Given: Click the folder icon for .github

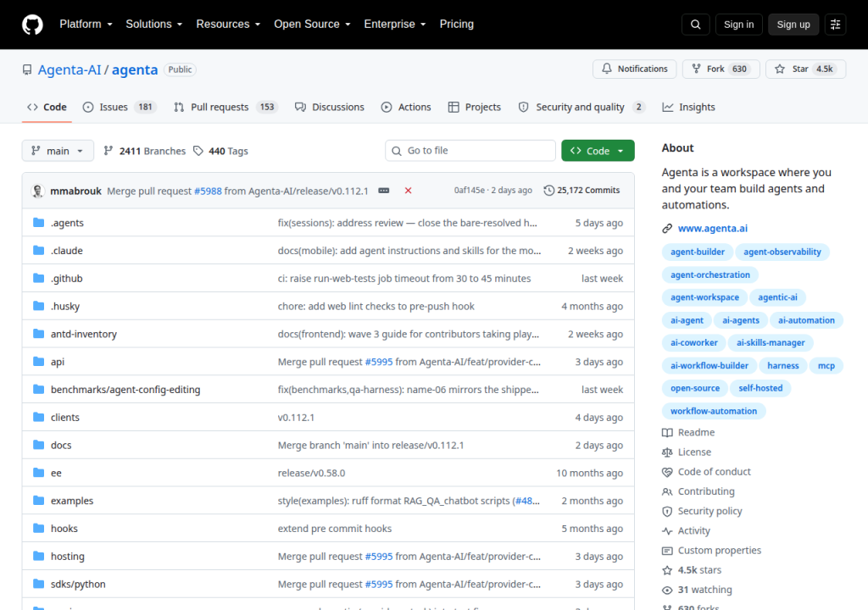Looking at the screenshot, I should click(38, 278).
